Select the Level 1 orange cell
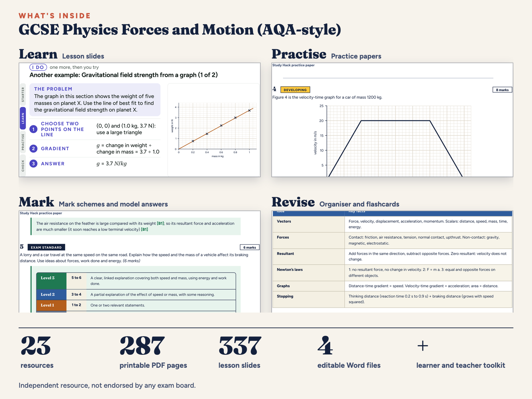Viewport: 532px width, 399px height. (x=51, y=305)
